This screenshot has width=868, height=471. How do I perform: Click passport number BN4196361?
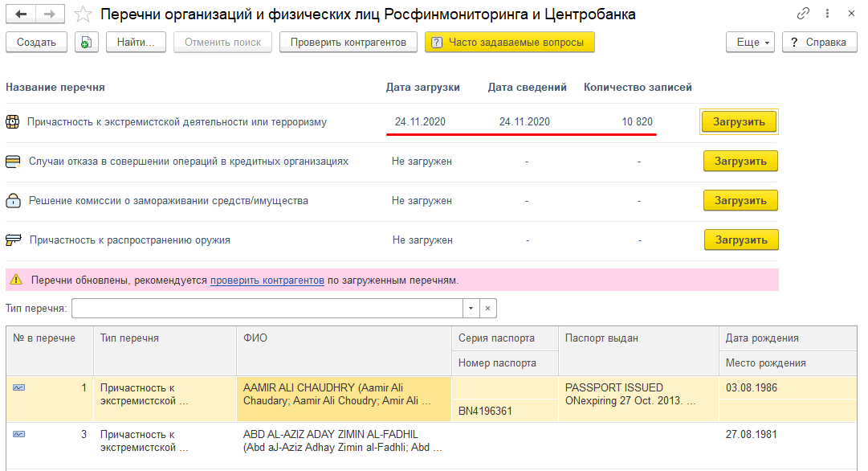485,412
